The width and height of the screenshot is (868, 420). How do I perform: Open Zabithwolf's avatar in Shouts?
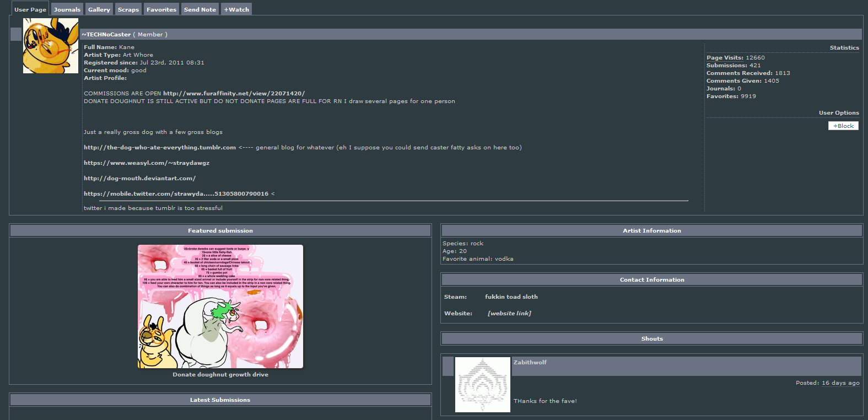point(483,385)
